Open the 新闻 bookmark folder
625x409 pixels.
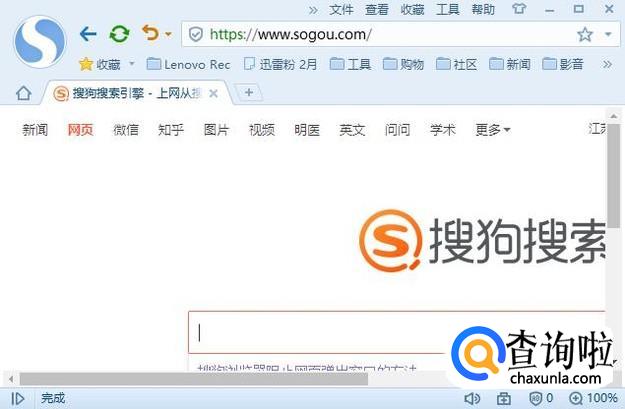[x=509, y=64]
